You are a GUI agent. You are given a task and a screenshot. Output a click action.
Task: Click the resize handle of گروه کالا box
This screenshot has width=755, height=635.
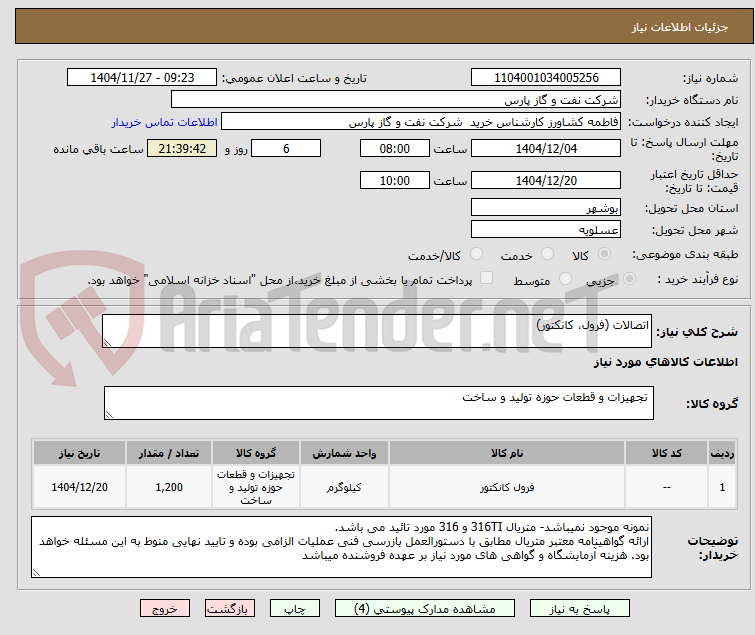[109, 415]
